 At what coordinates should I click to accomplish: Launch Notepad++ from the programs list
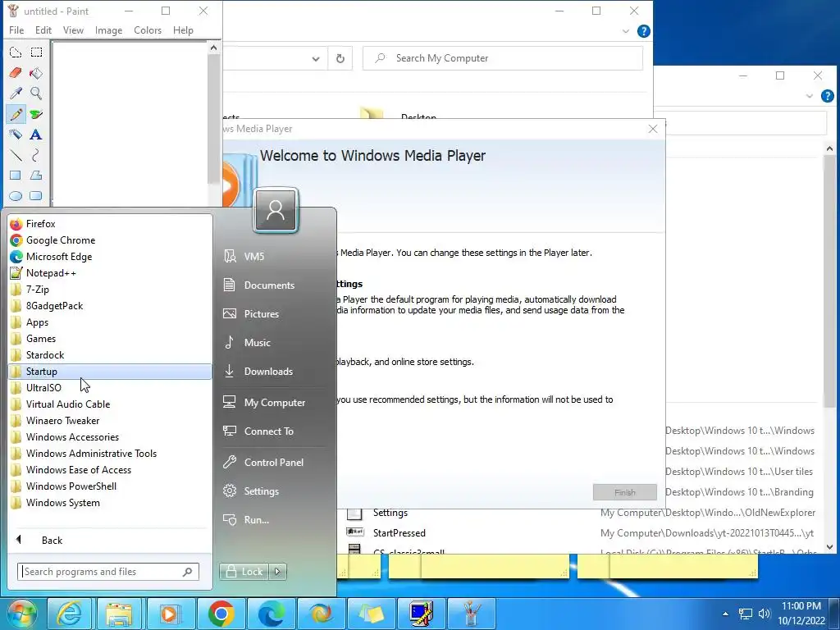pos(110,273)
